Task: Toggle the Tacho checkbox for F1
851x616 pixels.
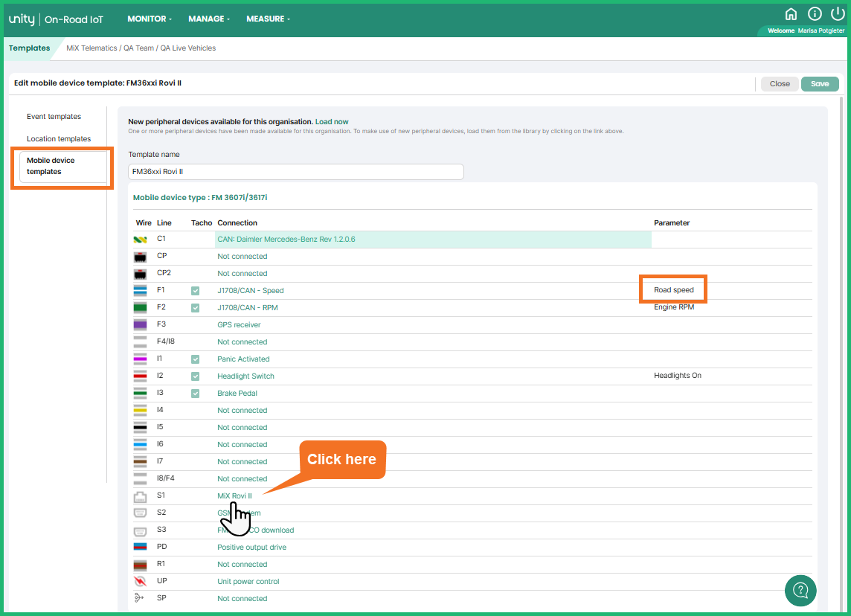Action: 196,291
